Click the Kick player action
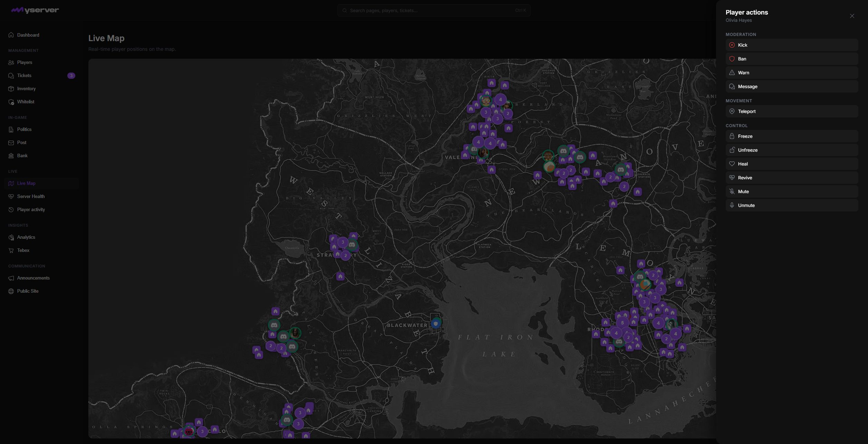 (792, 45)
